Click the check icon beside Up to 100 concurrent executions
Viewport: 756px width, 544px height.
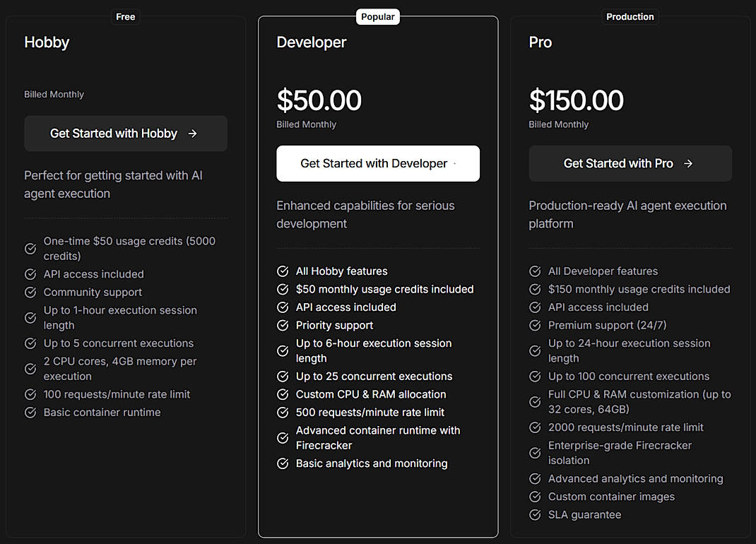535,377
